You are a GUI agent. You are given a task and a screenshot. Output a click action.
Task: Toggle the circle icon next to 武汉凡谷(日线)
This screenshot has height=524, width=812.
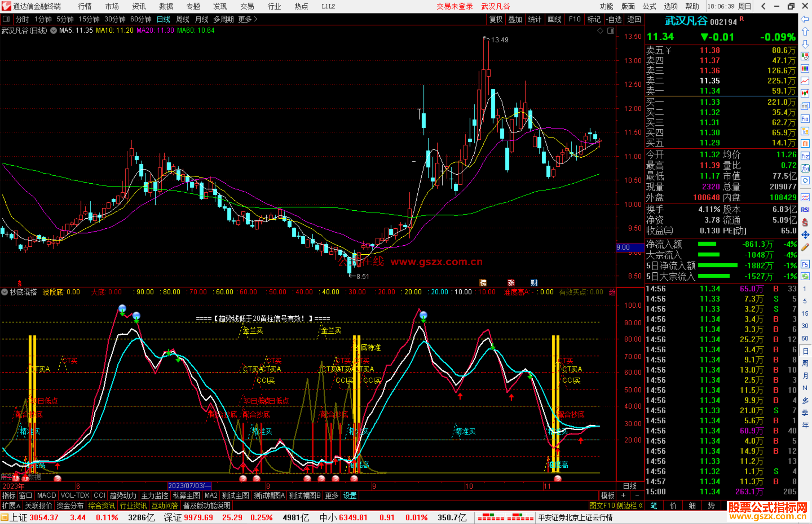(x=53, y=30)
